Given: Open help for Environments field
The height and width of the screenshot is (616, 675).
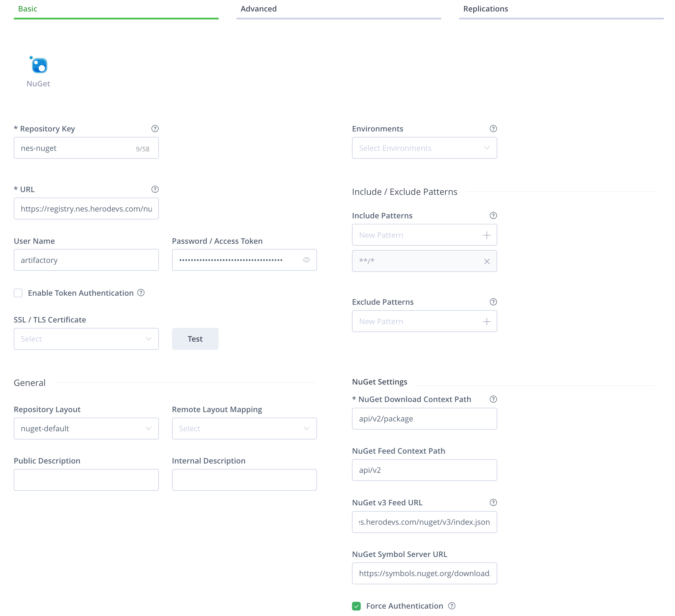Looking at the screenshot, I should point(493,128).
